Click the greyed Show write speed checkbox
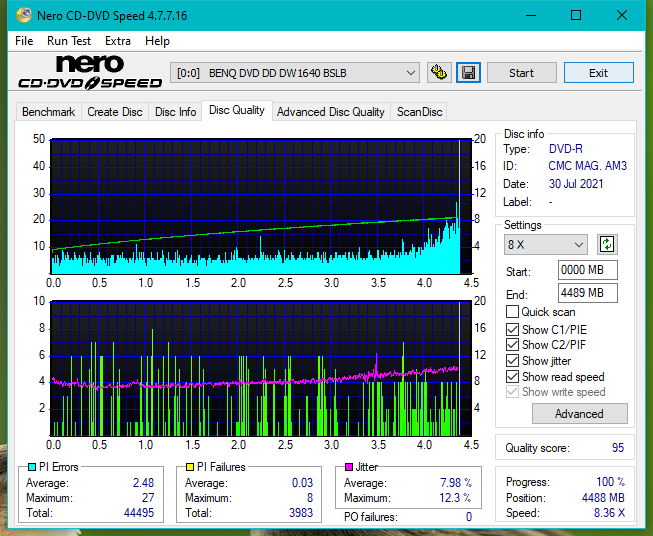Viewport: 653px width, 536px height. point(512,392)
